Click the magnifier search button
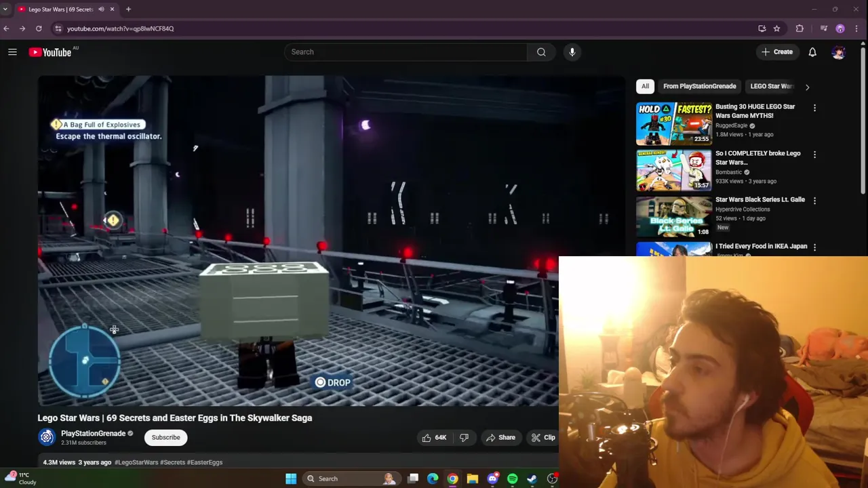Viewport: 868px width, 488px height. (541, 52)
